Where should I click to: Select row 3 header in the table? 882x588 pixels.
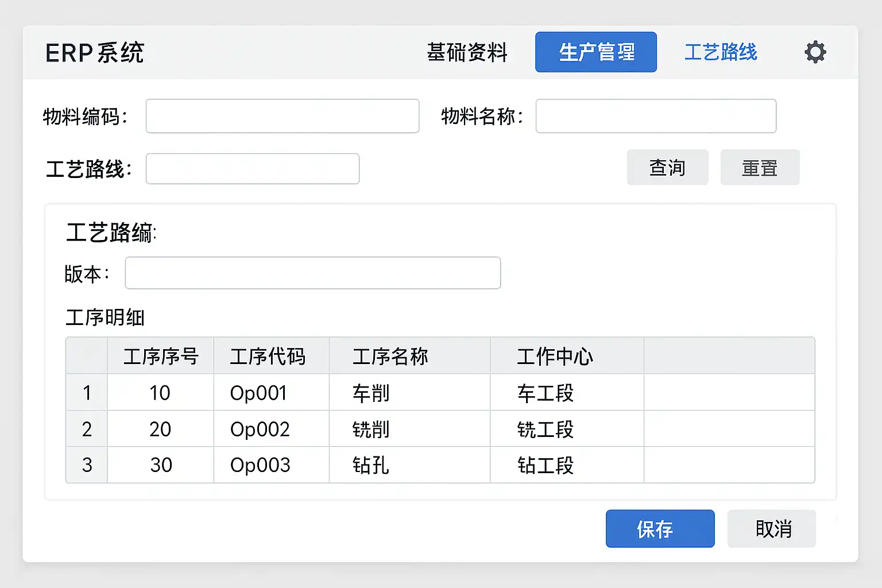click(x=87, y=465)
